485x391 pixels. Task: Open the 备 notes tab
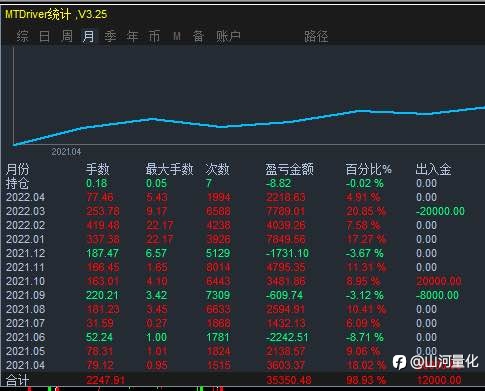(x=198, y=36)
